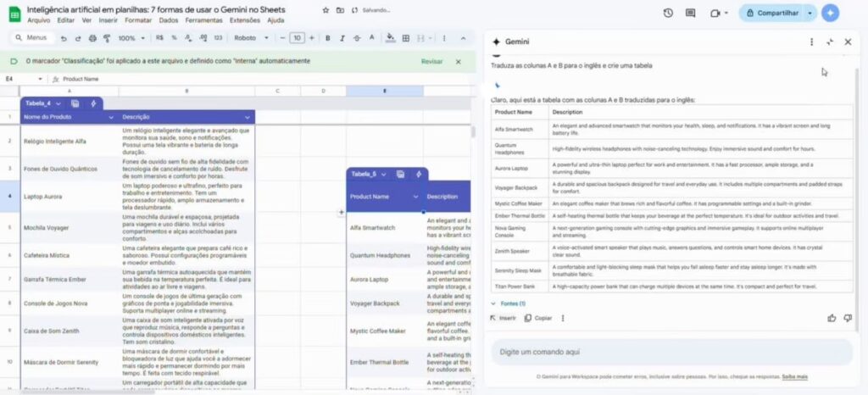This screenshot has height=395, width=868.
Task: Open the Roboto font dropdown
Action: tap(251, 38)
